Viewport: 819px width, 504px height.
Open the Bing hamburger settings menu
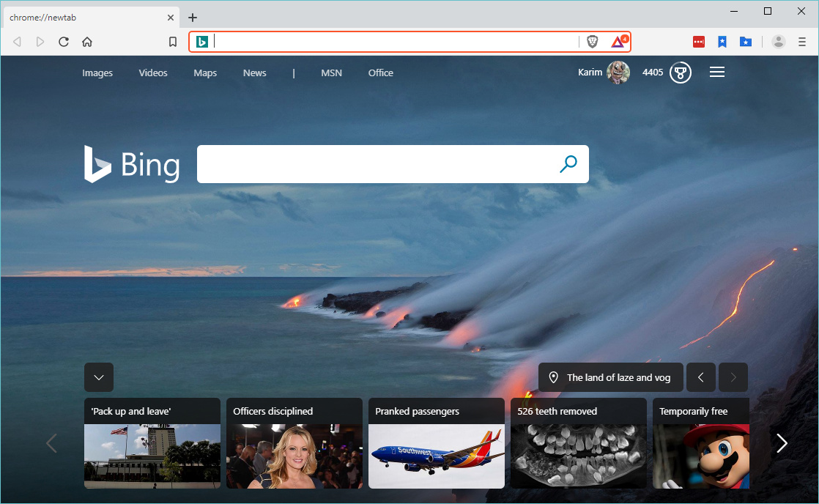(717, 72)
